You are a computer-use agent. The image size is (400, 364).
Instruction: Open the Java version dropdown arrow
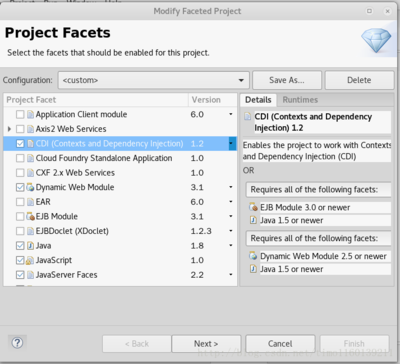(231, 245)
